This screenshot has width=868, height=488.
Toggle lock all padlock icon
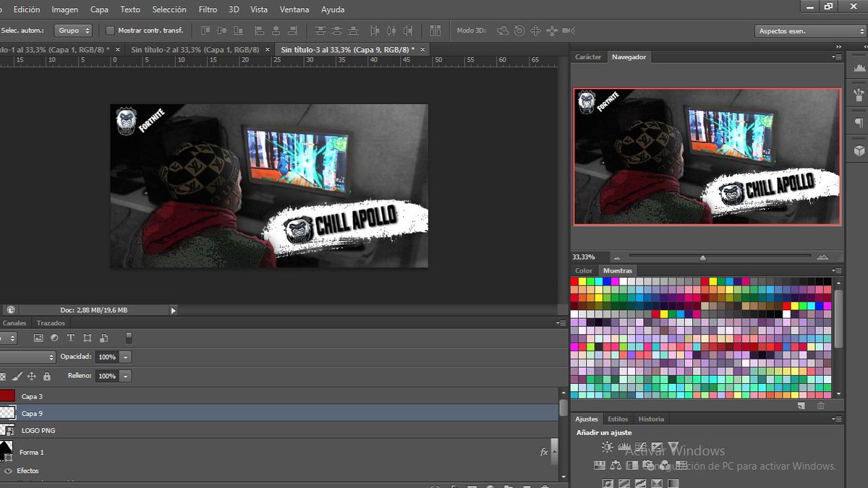pyautogui.click(x=47, y=376)
